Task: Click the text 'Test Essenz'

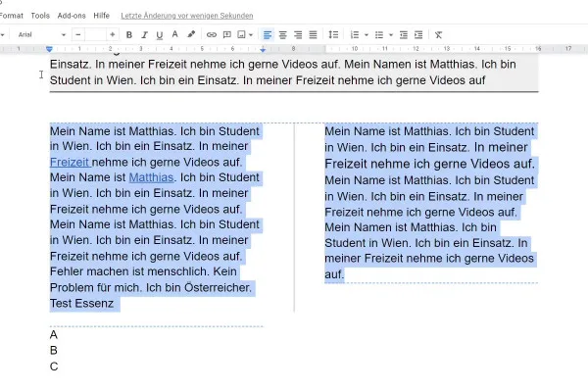Action: coord(81,303)
